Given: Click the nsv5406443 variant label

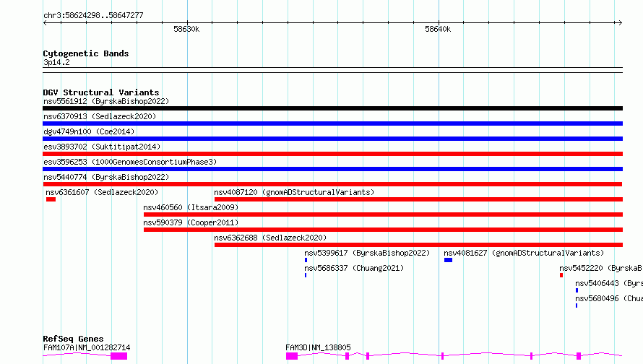Looking at the screenshot, I should pyautogui.click(x=609, y=283).
